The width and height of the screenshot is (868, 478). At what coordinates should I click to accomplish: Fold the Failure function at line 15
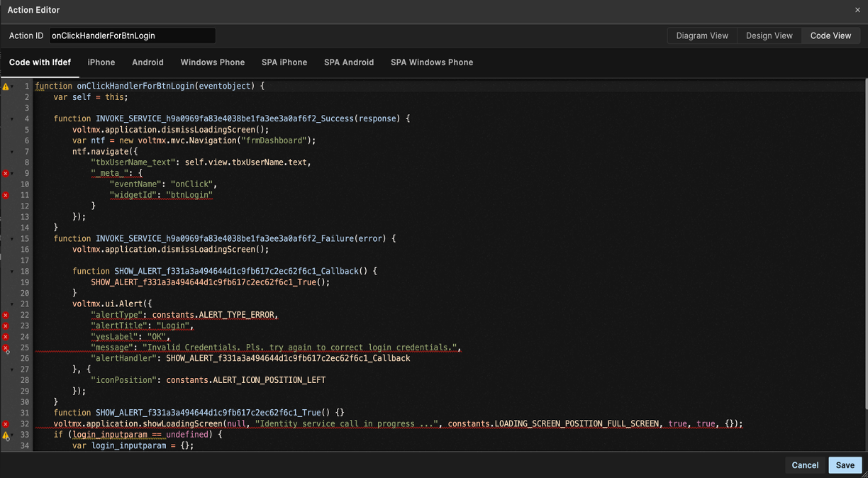pyautogui.click(x=12, y=239)
